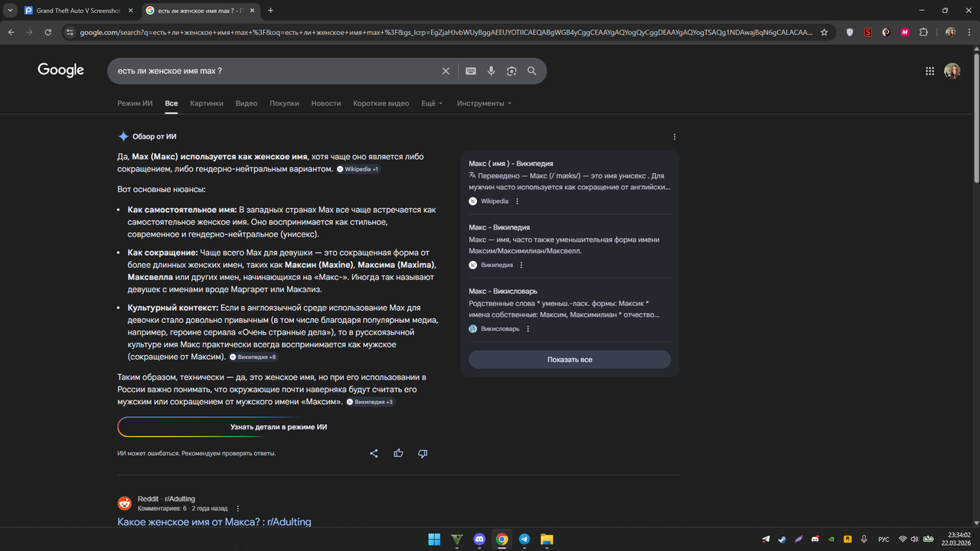This screenshot has width=980, height=551.
Task: Switch keyboard language РУС indicator
Action: pyautogui.click(x=884, y=540)
